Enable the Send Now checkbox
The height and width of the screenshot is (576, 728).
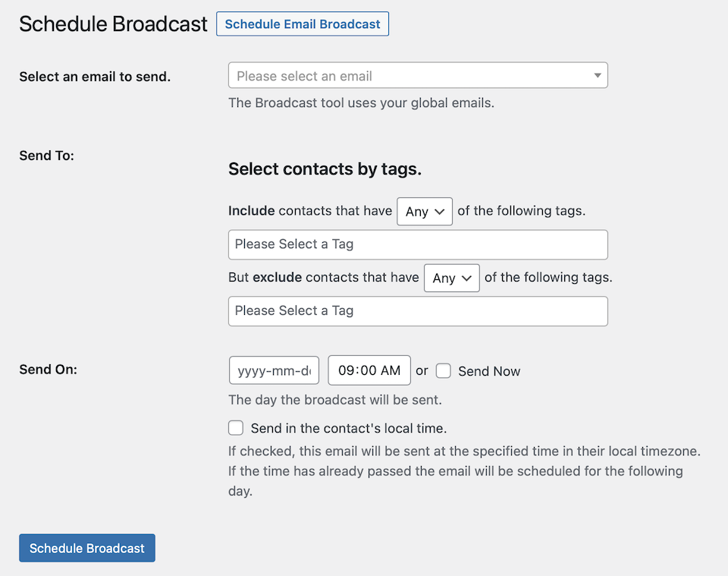(444, 371)
